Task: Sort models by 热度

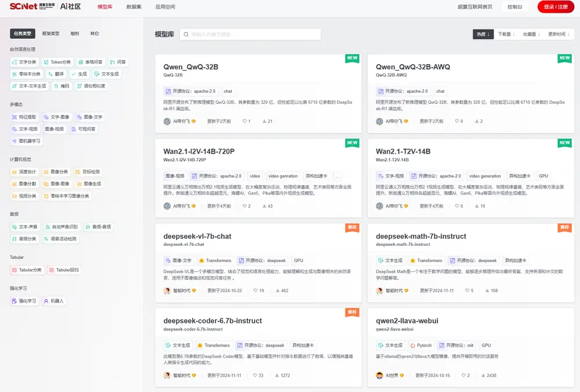Action: point(483,34)
